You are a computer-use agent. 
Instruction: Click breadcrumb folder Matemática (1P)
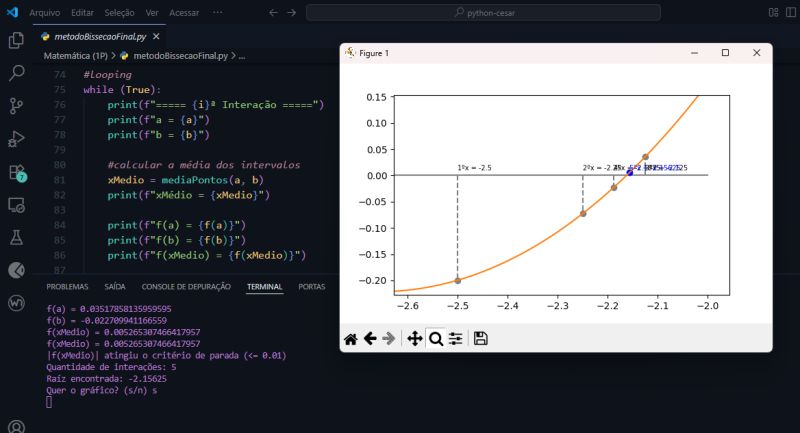[x=76, y=56]
